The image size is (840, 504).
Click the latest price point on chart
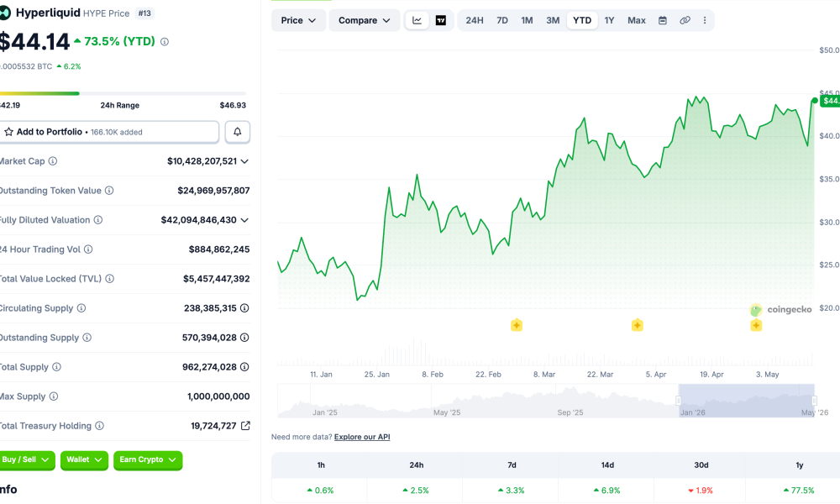pyautogui.click(x=814, y=101)
